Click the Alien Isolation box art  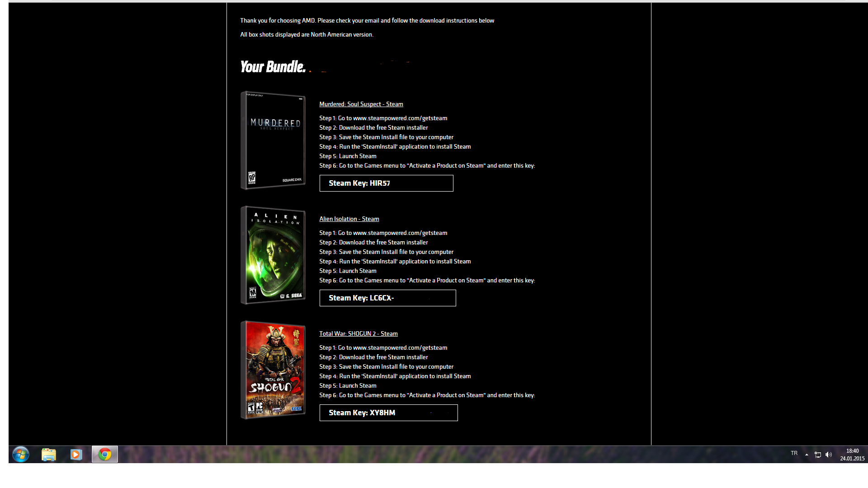coord(273,255)
